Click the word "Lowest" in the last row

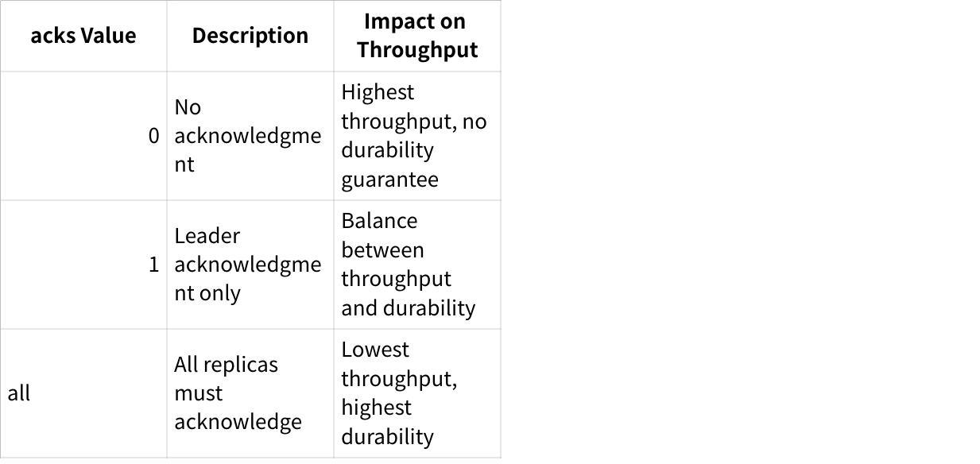pyautogui.click(x=375, y=350)
